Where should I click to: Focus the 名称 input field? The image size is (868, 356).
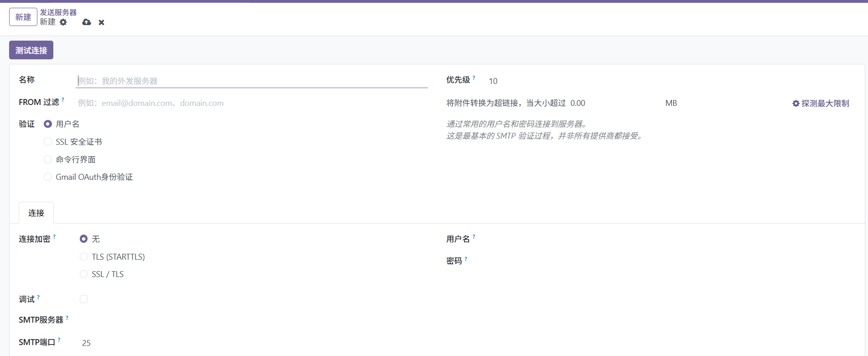(252, 81)
